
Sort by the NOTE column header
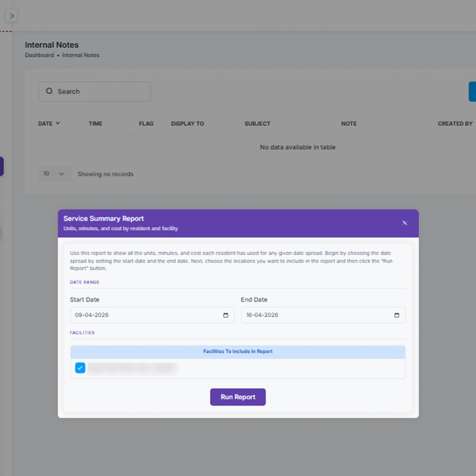point(349,124)
